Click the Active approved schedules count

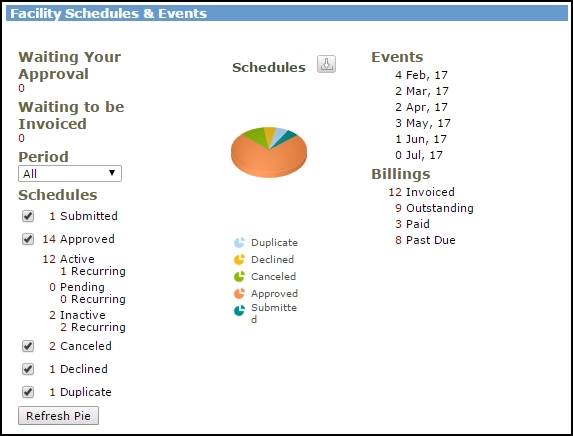(x=68, y=259)
